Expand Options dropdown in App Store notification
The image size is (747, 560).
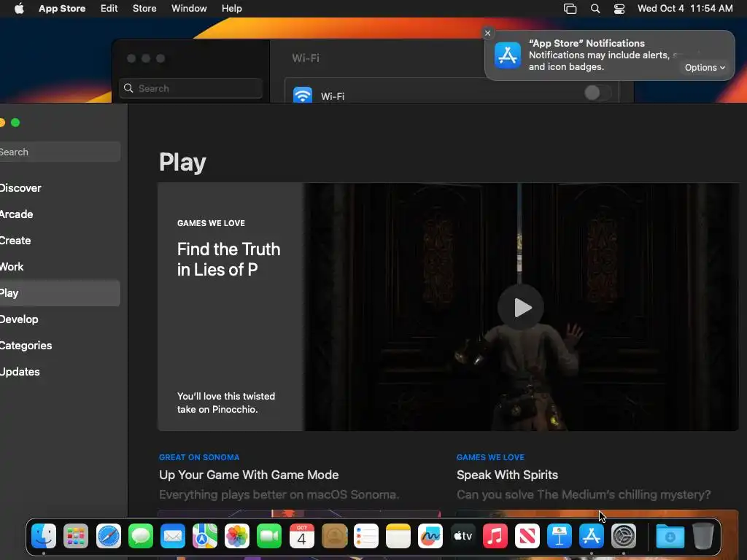705,68
